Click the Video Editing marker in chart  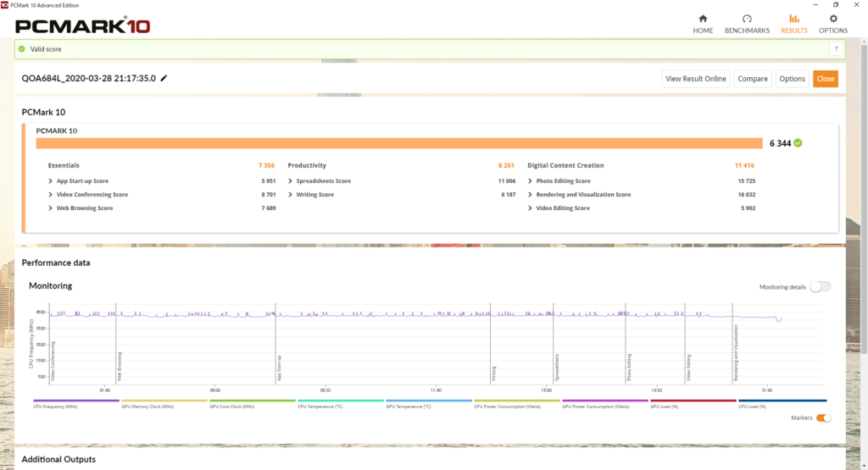click(x=688, y=368)
